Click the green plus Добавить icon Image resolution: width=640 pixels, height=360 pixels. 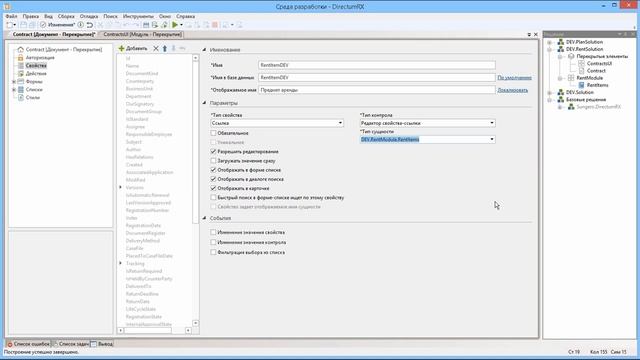121,48
